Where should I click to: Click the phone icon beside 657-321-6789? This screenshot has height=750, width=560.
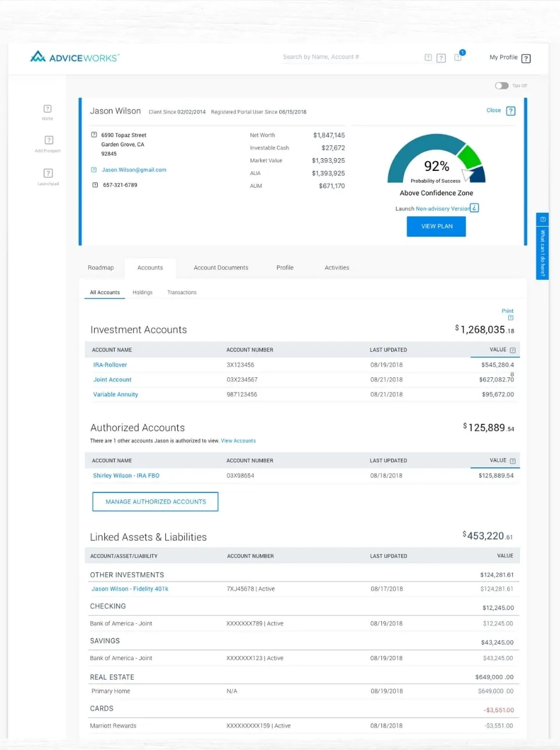tap(95, 185)
